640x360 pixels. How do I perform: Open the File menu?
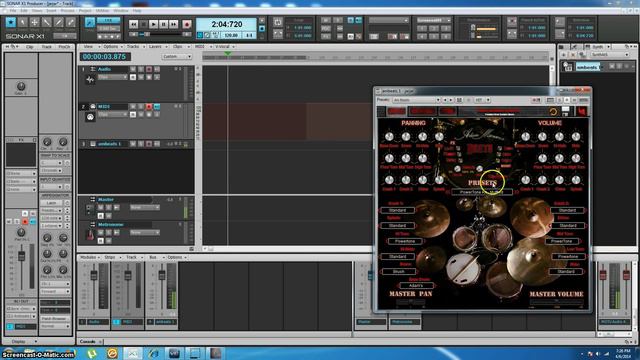point(13,11)
